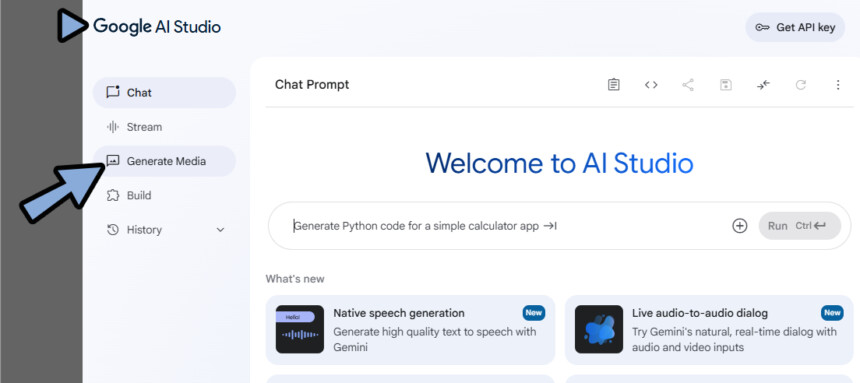Click the Get code angle-brackets icon
860x383 pixels.
[651, 85]
